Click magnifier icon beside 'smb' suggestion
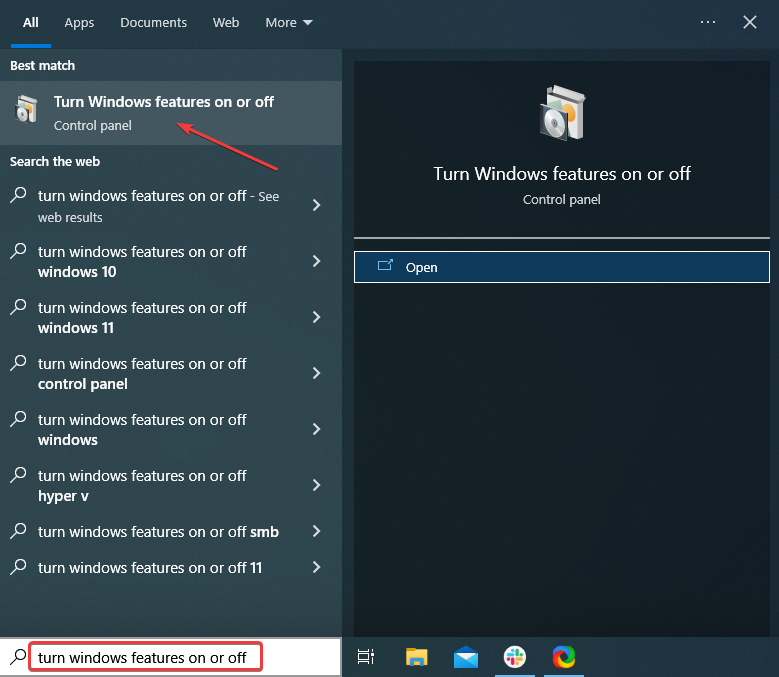The height and width of the screenshot is (677, 779). tap(18, 530)
